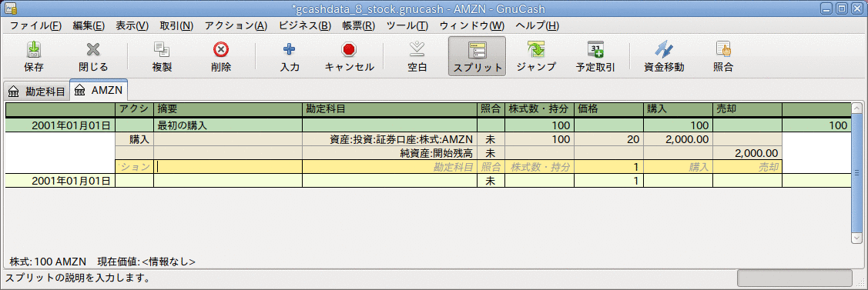Click the 削除 (Delete) toolbar icon
This screenshot has width=868, height=290.
[221, 50]
